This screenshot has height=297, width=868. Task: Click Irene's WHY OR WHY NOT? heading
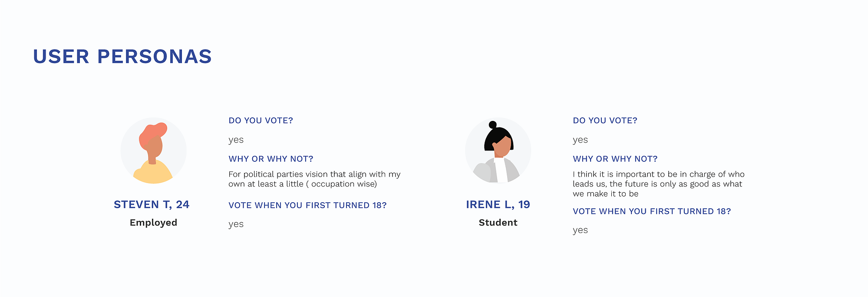point(615,159)
